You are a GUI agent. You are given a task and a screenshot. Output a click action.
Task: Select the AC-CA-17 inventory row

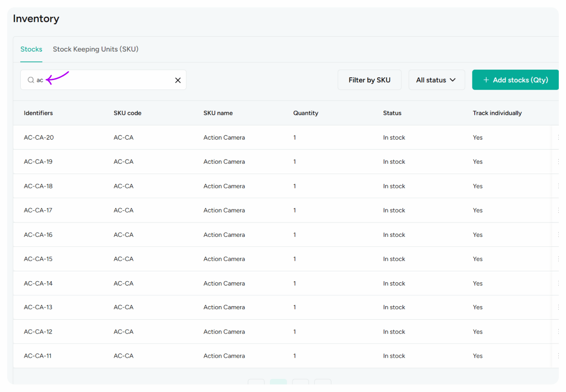tap(181, 210)
